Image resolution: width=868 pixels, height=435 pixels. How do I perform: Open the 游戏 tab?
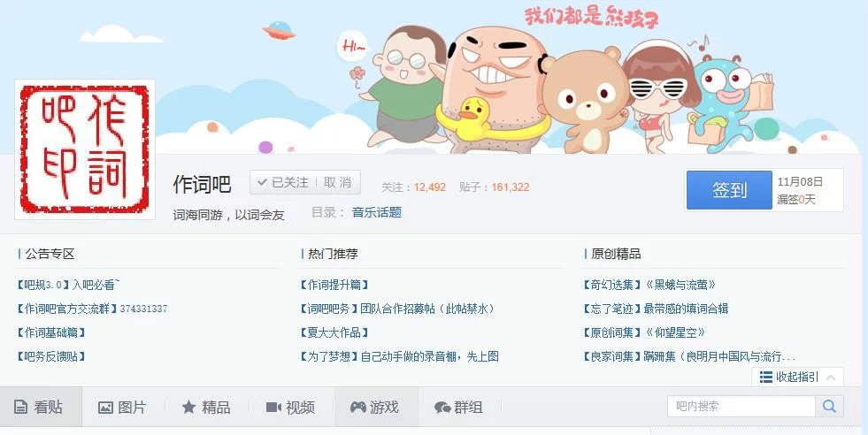376,408
